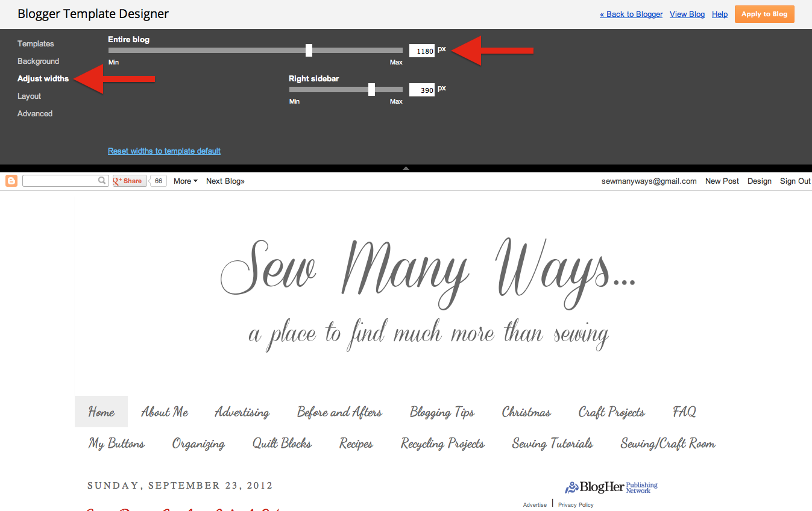The image size is (812, 511).
Task: Click the BlogHer Publishing Network logo
Action: pyautogui.click(x=610, y=487)
